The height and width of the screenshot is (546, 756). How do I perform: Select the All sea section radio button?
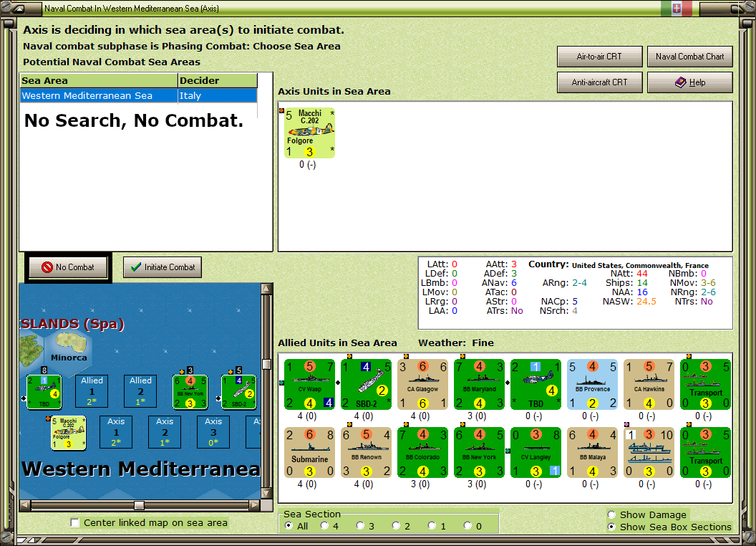coord(289,526)
